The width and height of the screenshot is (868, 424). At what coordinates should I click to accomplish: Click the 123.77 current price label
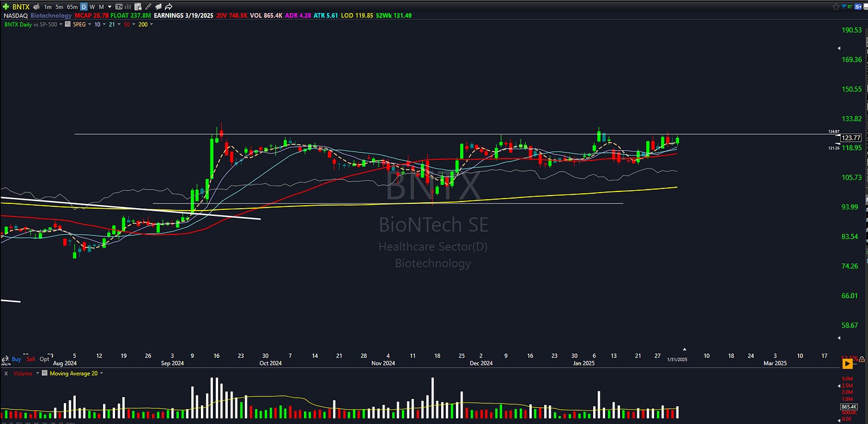(x=851, y=138)
